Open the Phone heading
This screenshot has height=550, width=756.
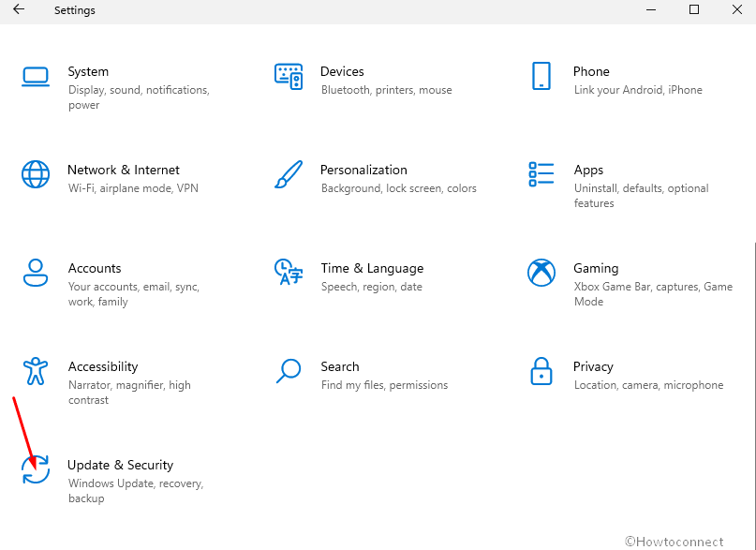(591, 71)
